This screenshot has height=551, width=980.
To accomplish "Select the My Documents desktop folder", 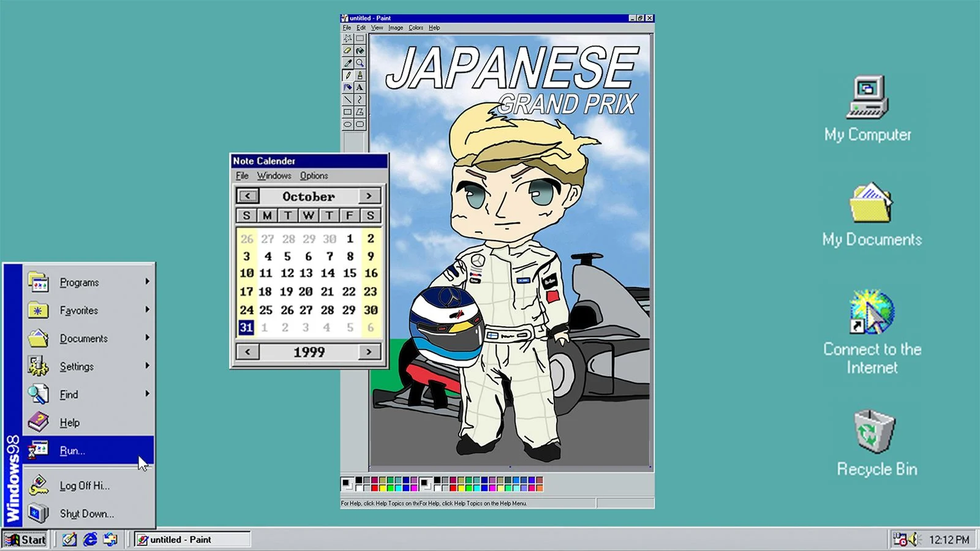I will 872,214.
